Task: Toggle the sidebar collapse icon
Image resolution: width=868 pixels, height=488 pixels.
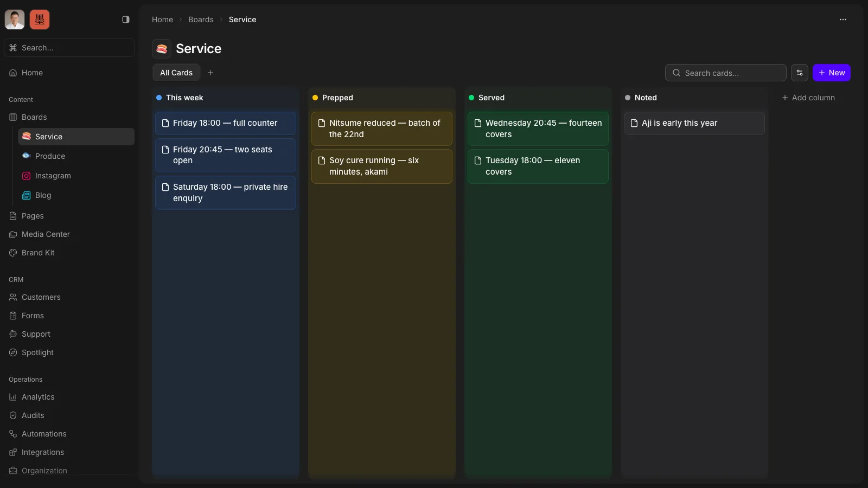Action: [x=126, y=20]
